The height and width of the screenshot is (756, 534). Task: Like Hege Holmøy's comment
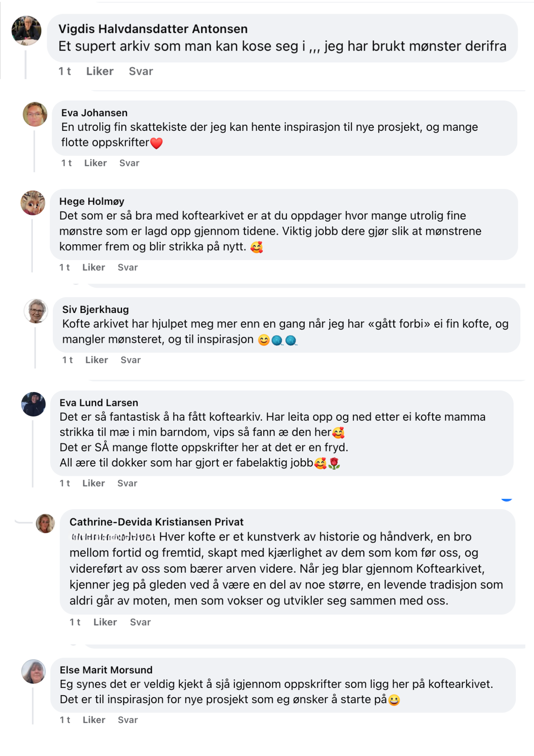pyautogui.click(x=94, y=267)
